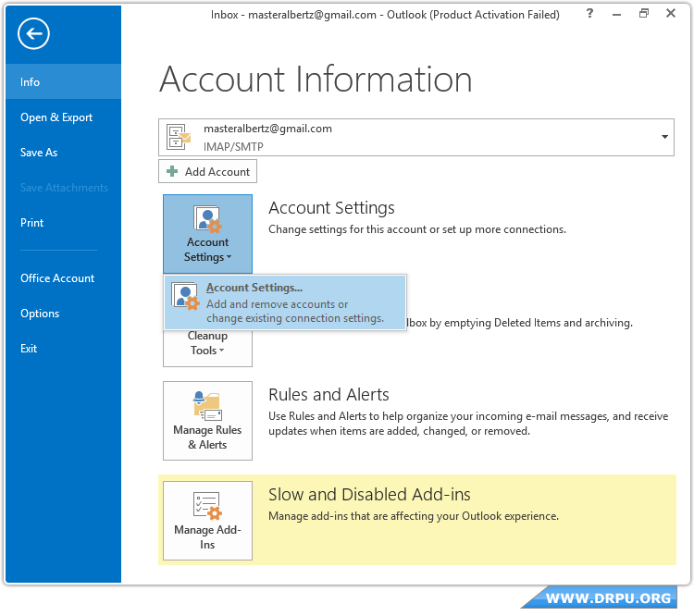
Task: Click 'Manage add-ins that are affecting' description
Action: coord(414,516)
